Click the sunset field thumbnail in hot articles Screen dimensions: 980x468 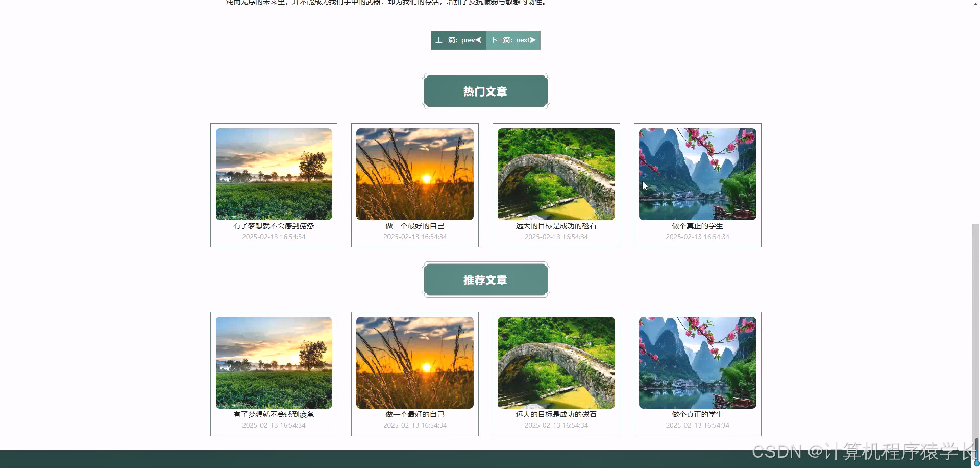click(414, 174)
